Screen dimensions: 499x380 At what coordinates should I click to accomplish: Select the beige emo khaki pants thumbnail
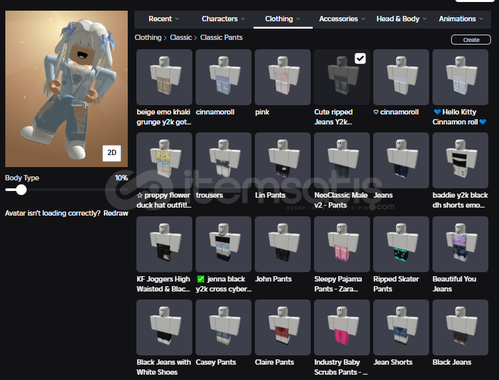[x=164, y=77]
